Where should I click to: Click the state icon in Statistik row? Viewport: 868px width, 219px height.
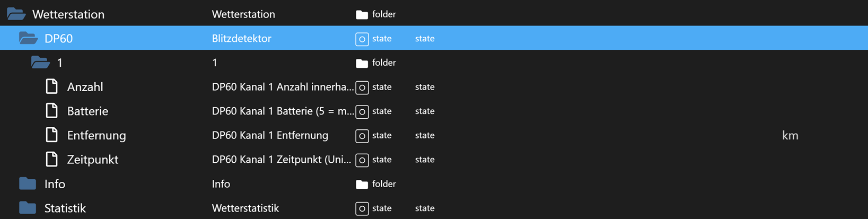pos(362,208)
